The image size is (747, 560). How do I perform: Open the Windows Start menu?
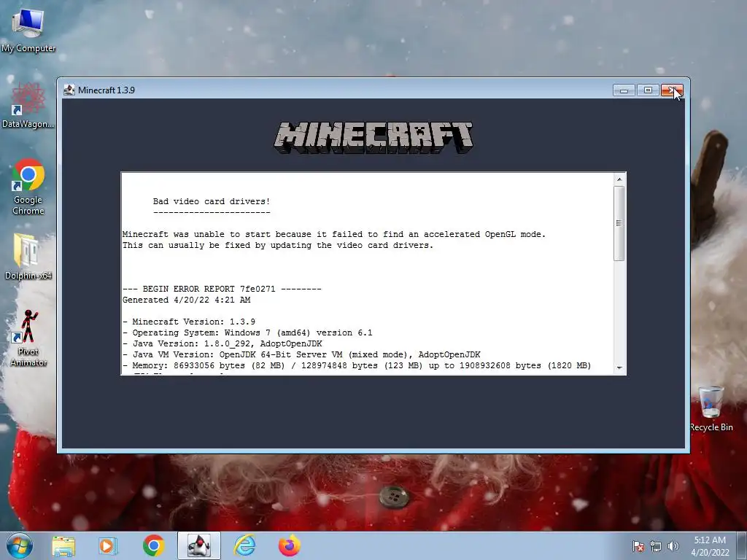20,545
